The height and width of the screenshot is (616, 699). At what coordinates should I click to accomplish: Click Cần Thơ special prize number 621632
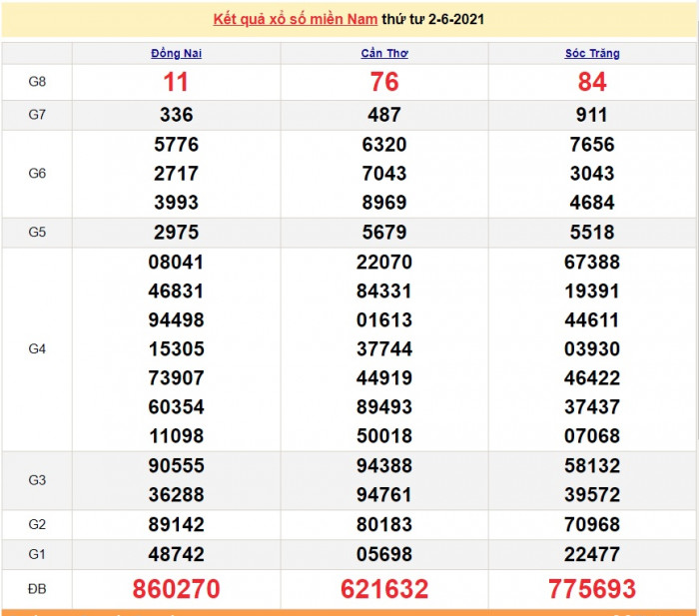(x=384, y=589)
